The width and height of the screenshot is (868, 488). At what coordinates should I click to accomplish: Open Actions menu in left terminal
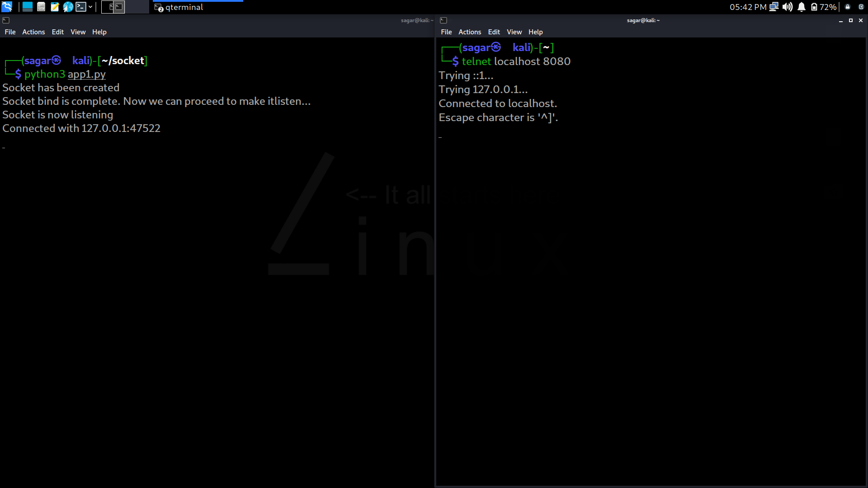click(x=33, y=32)
